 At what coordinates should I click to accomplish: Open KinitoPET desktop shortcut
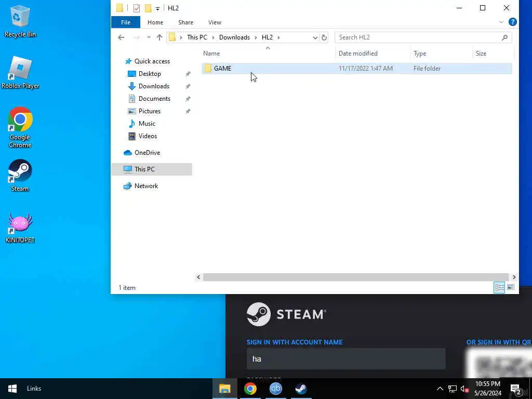pos(20,228)
